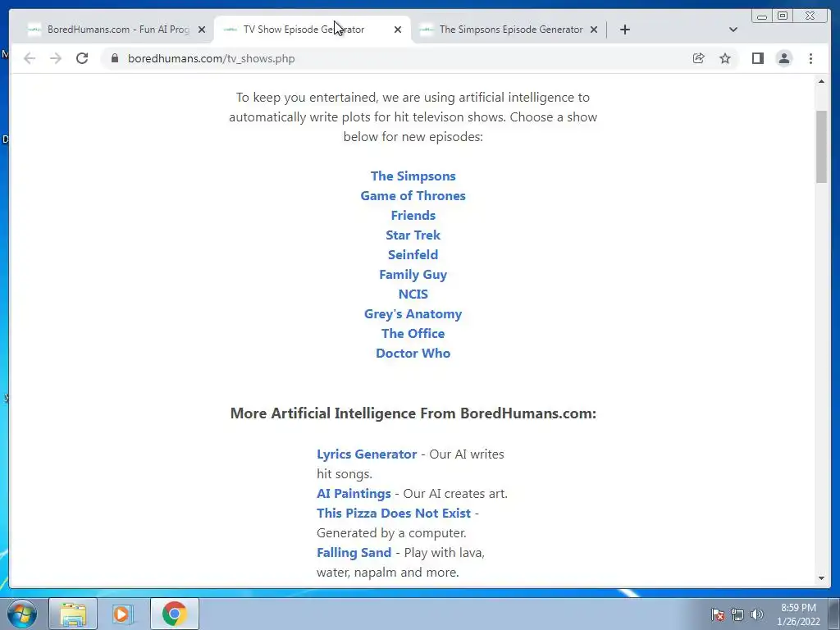
Task: Open the clock showing 8:59 PM
Action: pyautogui.click(x=798, y=614)
